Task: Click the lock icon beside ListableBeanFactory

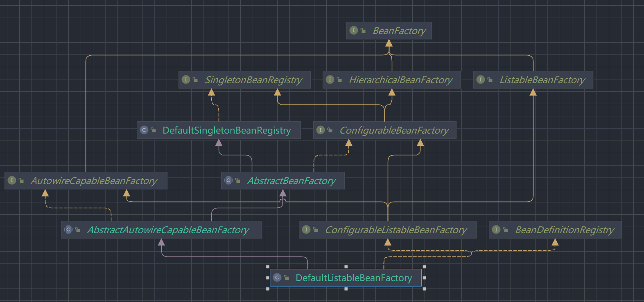Action: 490,79
